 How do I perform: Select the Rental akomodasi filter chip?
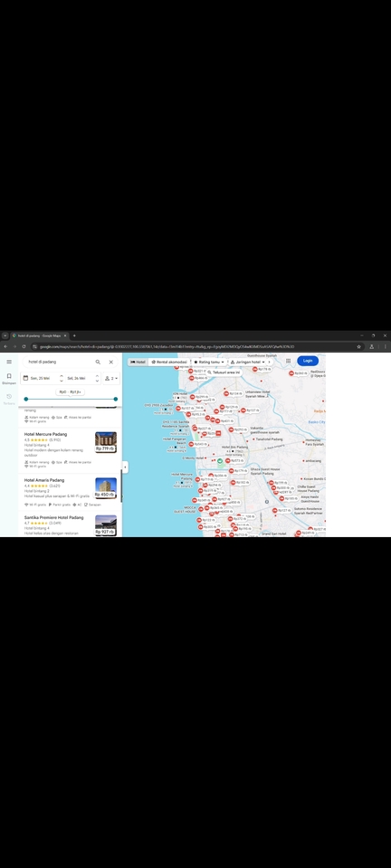[169, 362]
